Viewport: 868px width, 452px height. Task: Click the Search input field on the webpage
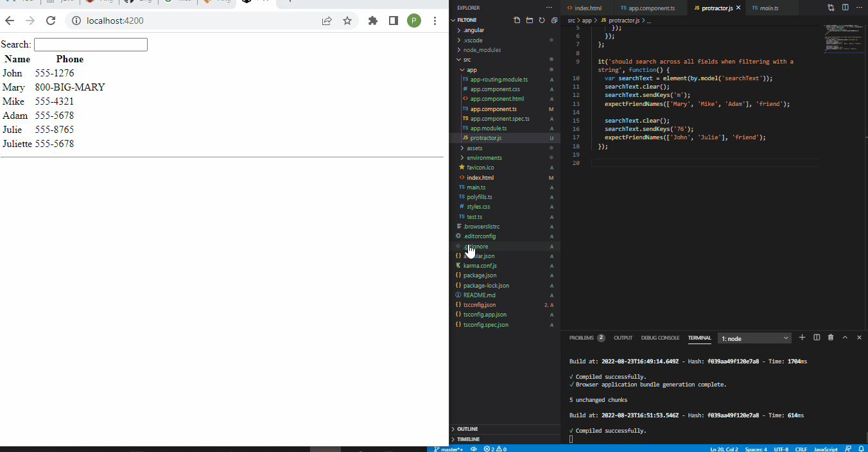tap(90, 44)
